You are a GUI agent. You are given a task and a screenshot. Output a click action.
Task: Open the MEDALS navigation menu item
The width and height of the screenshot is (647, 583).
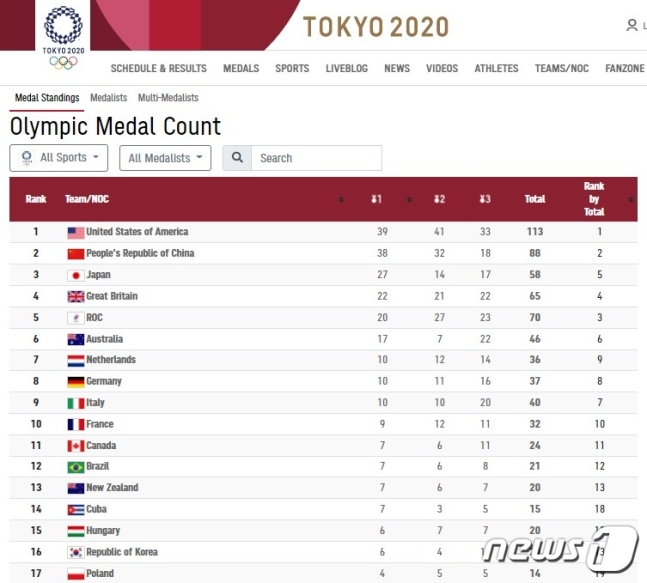click(x=241, y=68)
